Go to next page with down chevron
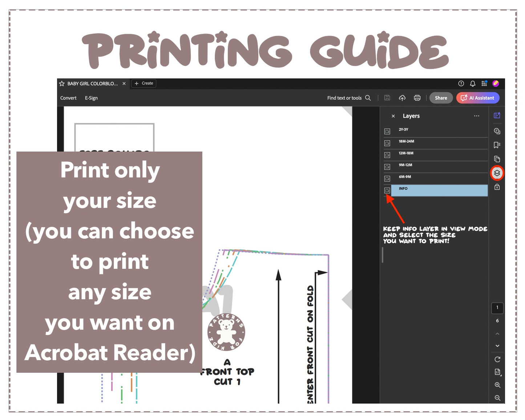Viewport: 525px width, 420px height. point(497,346)
